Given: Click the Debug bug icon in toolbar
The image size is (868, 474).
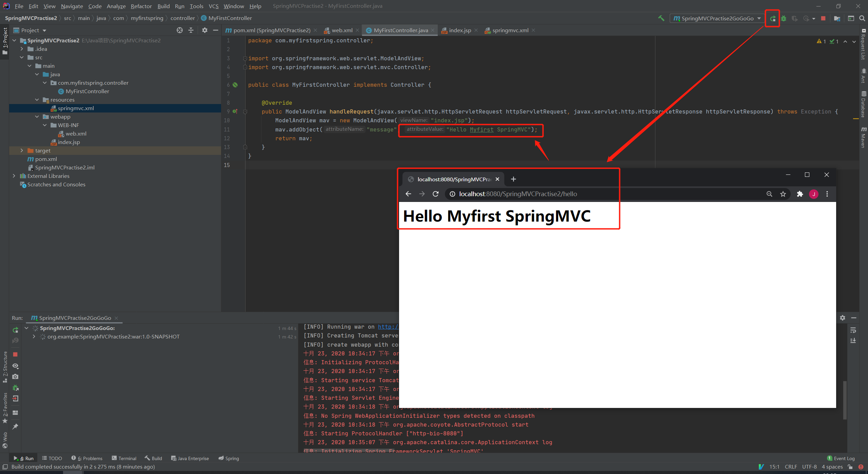Looking at the screenshot, I should click(x=784, y=19).
